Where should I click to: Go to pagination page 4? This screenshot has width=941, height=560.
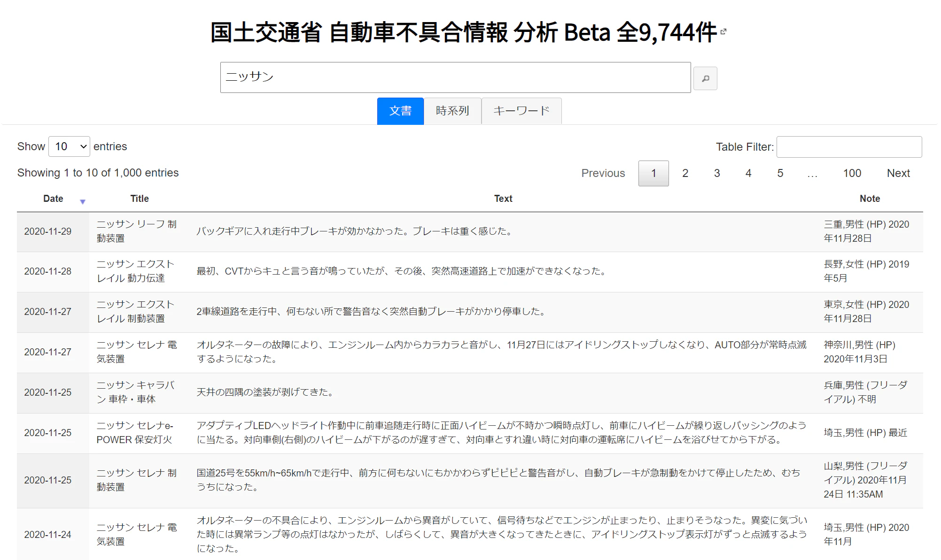click(748, 173)
